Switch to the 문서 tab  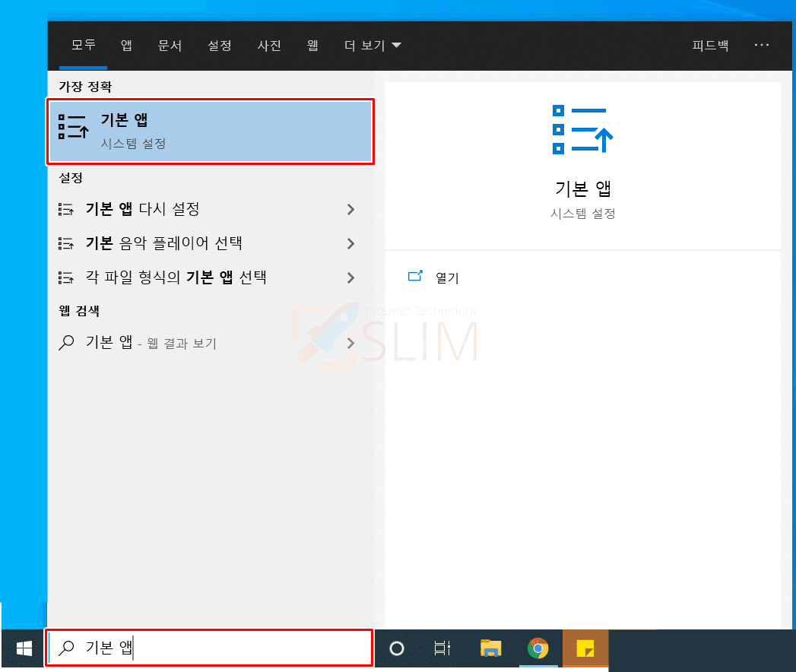click(170, 45)
